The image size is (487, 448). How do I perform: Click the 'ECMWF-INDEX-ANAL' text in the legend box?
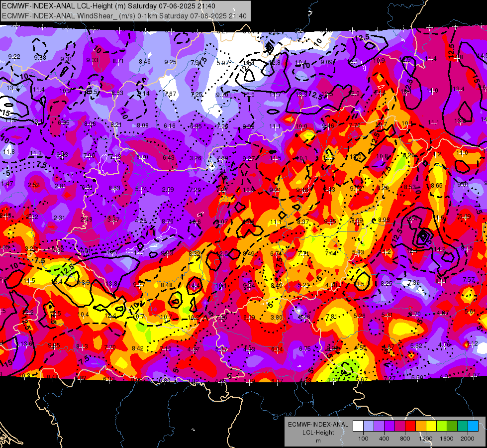pos(318,425)
